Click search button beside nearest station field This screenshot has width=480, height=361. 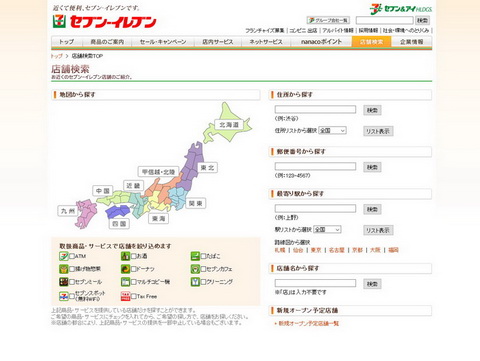(372, 209)
